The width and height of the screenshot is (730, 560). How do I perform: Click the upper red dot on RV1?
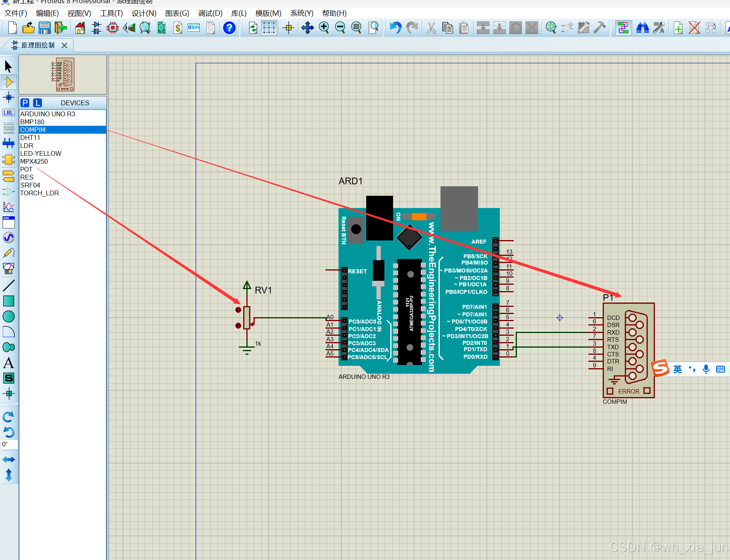[x=238, y=310]
